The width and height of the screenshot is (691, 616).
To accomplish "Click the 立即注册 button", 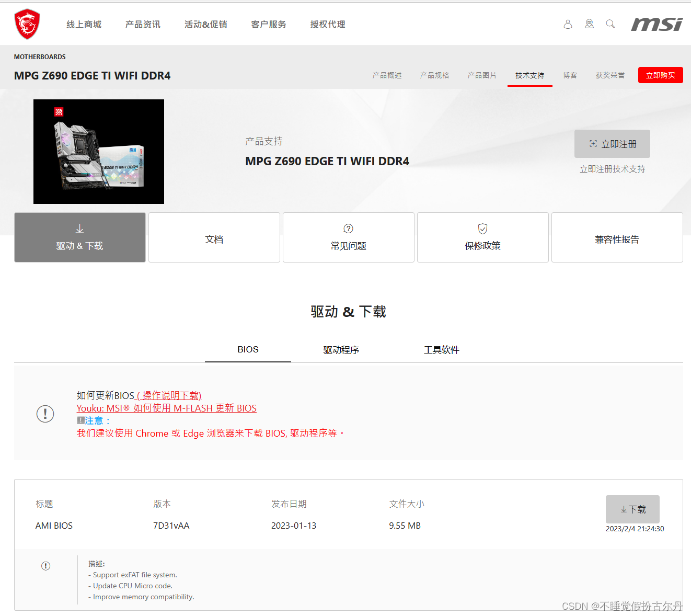I will (x=612, y=144).
